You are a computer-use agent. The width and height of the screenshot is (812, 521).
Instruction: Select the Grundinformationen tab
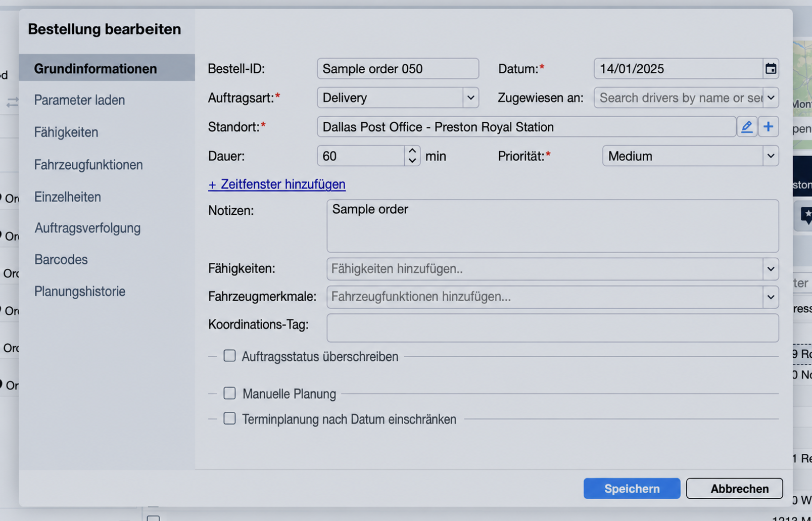click(x=107, y=68)
